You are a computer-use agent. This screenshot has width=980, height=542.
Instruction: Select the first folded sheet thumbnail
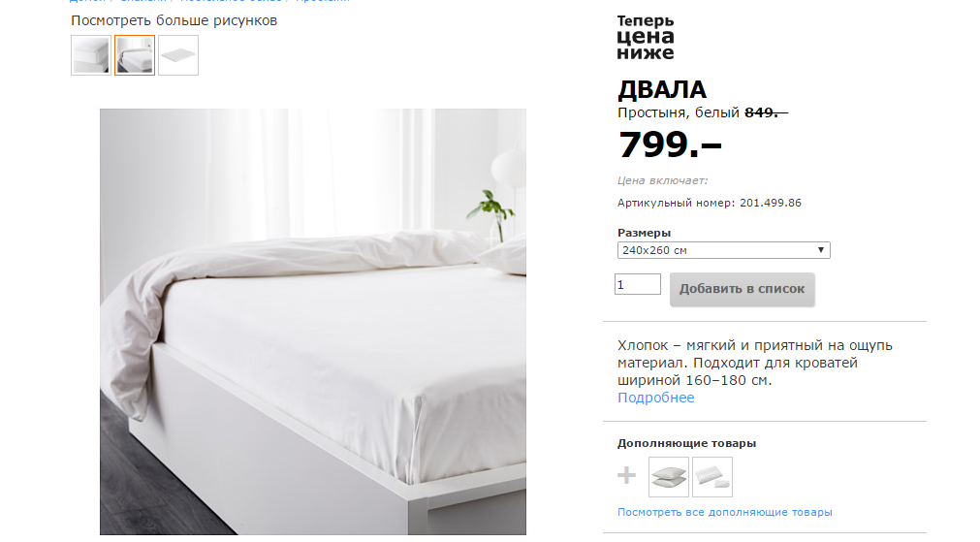point(90,55)
